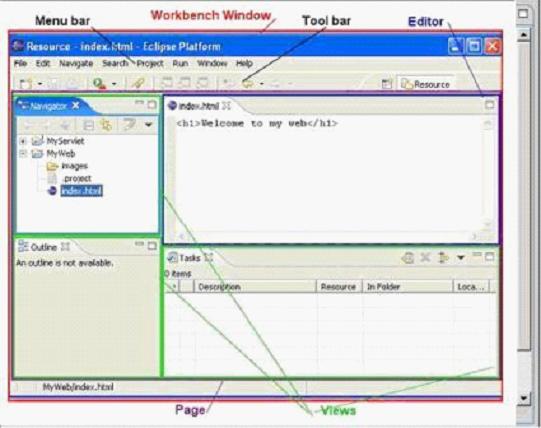
Task: Click Navigator's Forward arrow icon
Action: (x=47, y=125)
